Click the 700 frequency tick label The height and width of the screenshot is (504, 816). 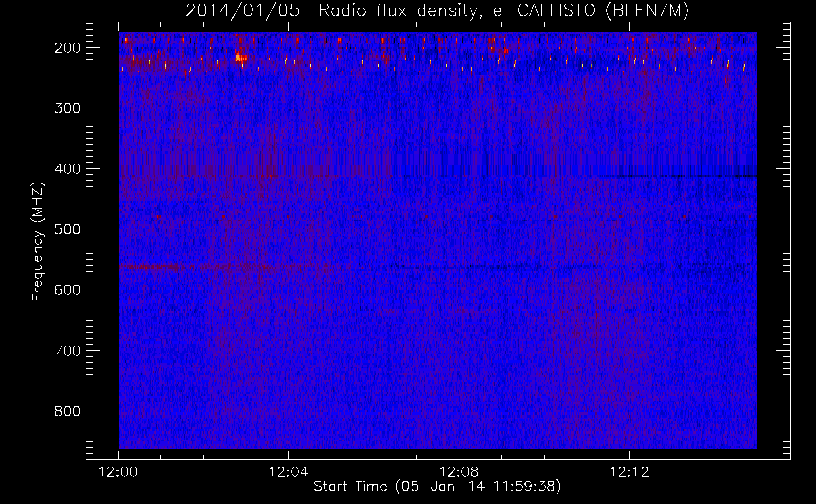click(67, 351)
